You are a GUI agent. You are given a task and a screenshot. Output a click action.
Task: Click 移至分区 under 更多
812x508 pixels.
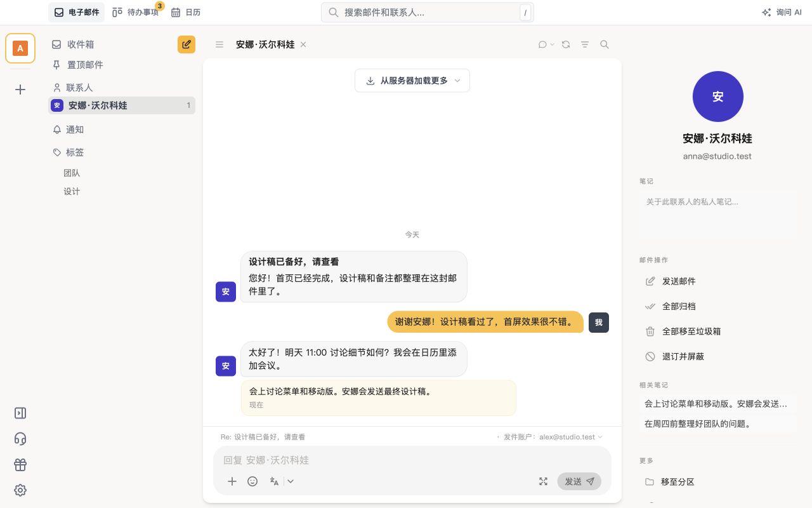717,482
